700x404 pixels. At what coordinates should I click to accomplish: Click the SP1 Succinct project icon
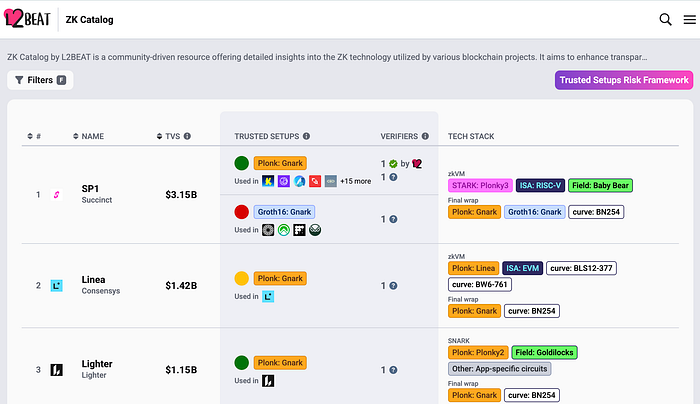click(56, 194)
